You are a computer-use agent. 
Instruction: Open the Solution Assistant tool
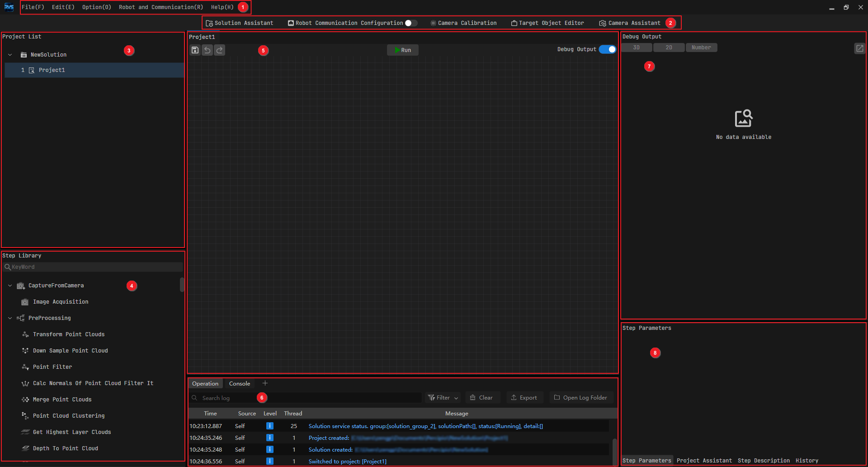240,23
